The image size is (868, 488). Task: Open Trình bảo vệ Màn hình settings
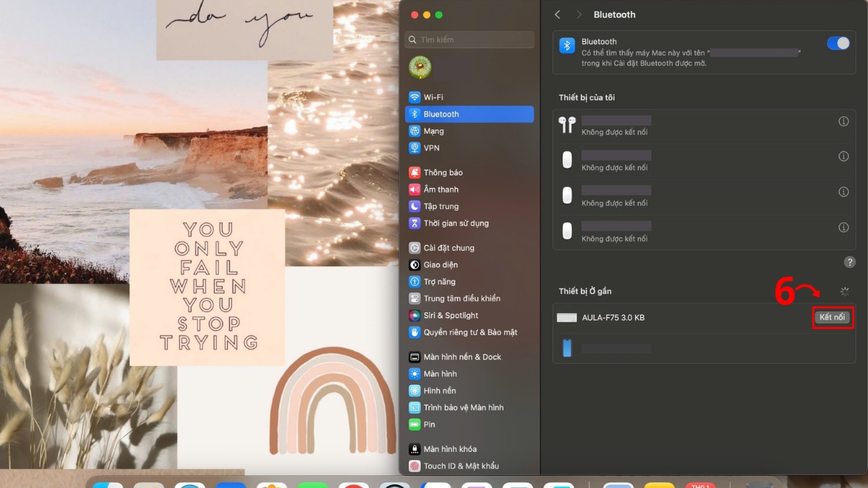[469, 408]
